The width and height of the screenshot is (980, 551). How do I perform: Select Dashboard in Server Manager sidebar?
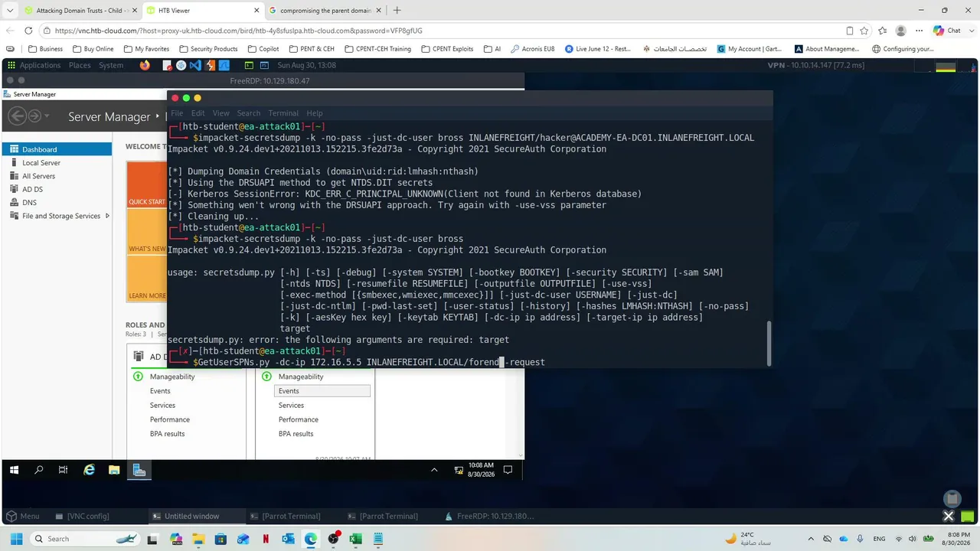(x=57, y=149)
